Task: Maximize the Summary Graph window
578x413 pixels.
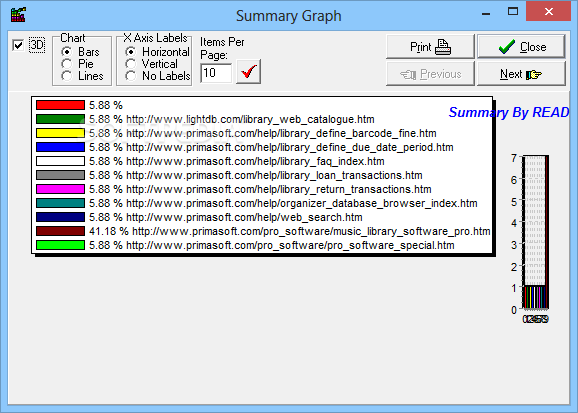Action: 513,11
